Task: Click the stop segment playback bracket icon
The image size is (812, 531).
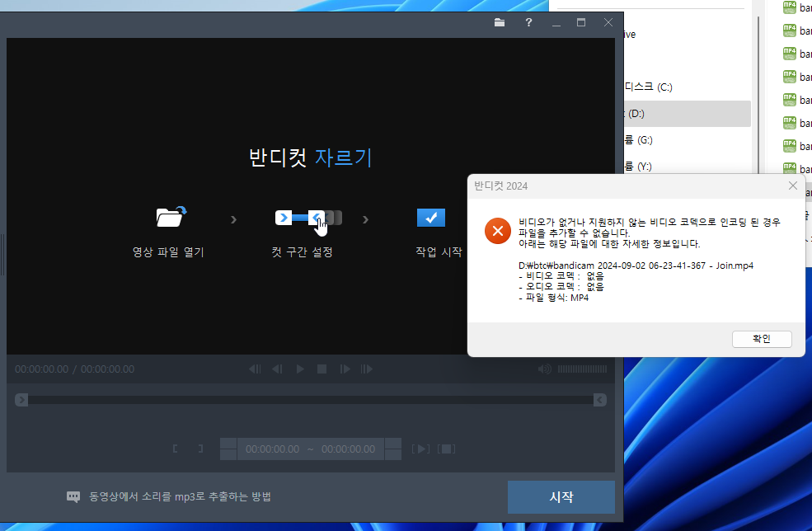Action: coord(446,449)
